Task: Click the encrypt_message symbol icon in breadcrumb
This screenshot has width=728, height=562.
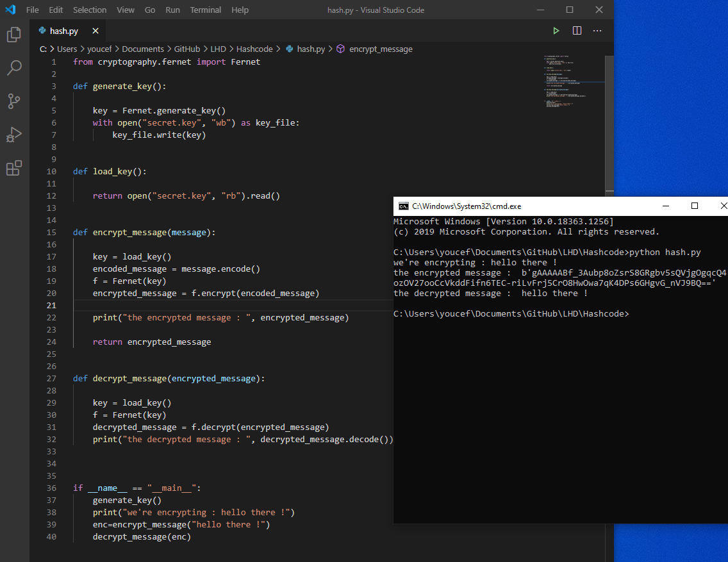Action: 340,49
